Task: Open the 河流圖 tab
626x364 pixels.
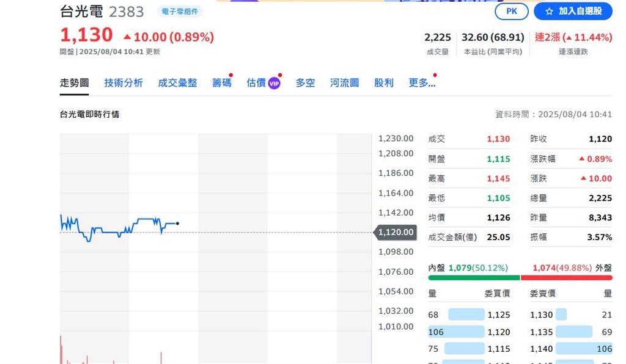Action: coord(344,83)
